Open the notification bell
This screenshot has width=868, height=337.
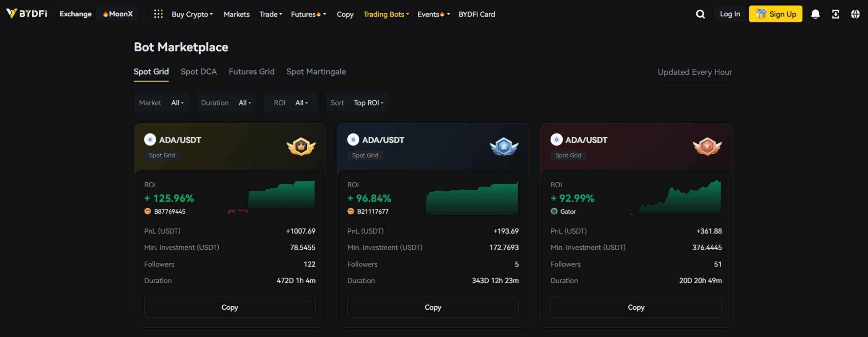(x=815, y=14)
